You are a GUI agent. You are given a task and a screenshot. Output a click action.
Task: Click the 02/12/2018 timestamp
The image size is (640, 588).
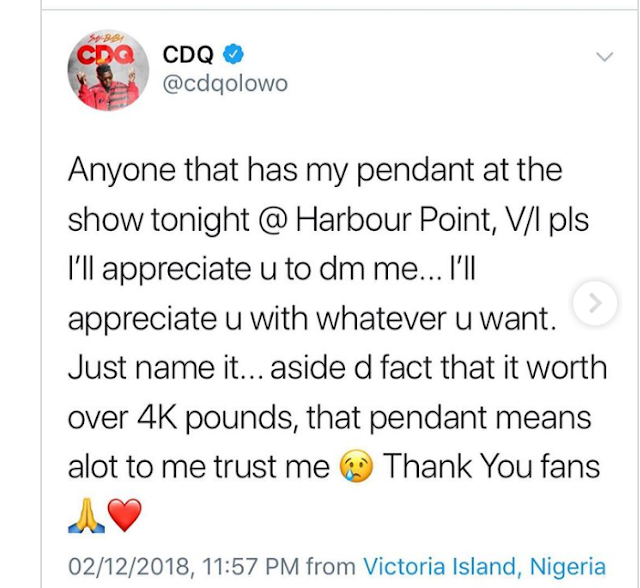[131, 567]
